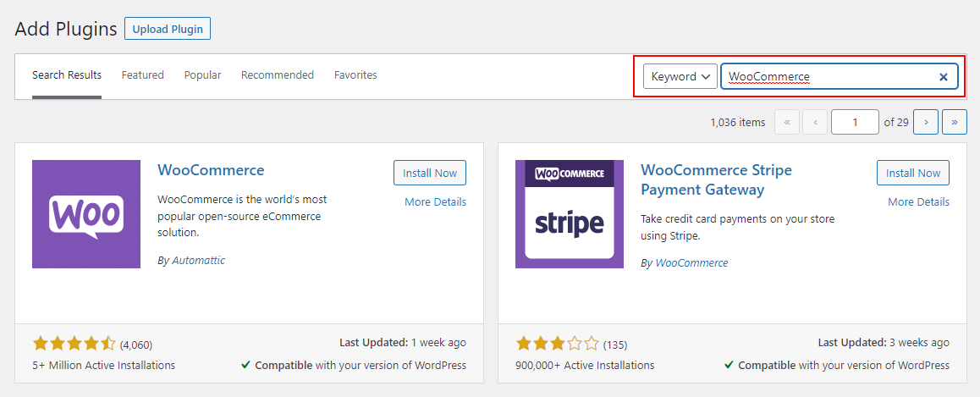The height and width of the screenshot is (397, 980).
Task: Click 'Last Updated: 1 week ago' text
Action: pos(403,343)
